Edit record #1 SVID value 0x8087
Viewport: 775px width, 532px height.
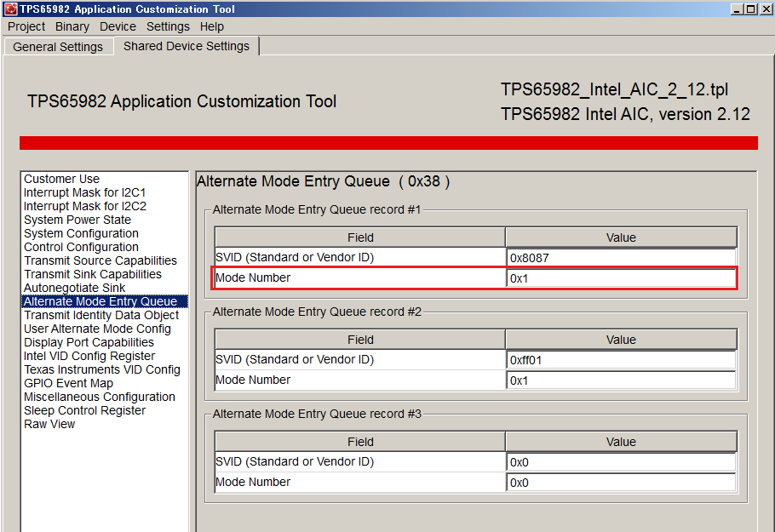click(x=622, y=257)
